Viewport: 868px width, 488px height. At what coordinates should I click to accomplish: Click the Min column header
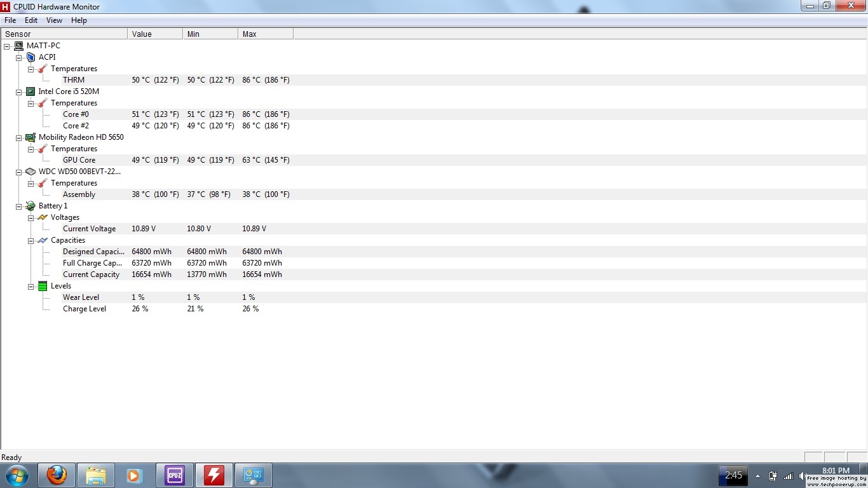click(x=210, y=34)
